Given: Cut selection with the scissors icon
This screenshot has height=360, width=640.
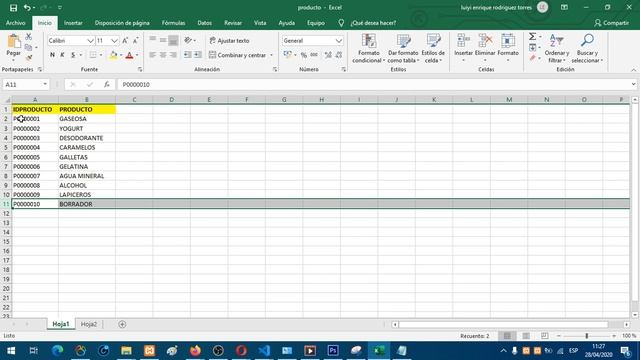Looking at the screenshot, I should tap(29, 37).
